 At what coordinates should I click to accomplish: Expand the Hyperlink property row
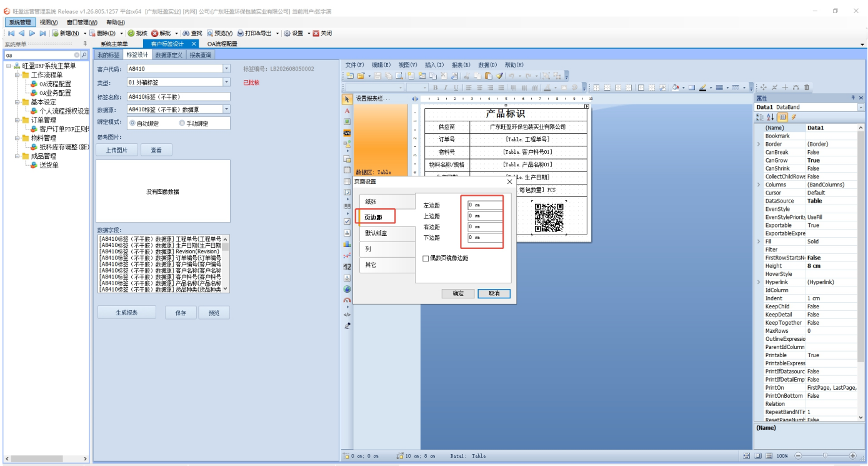(759, 282)
